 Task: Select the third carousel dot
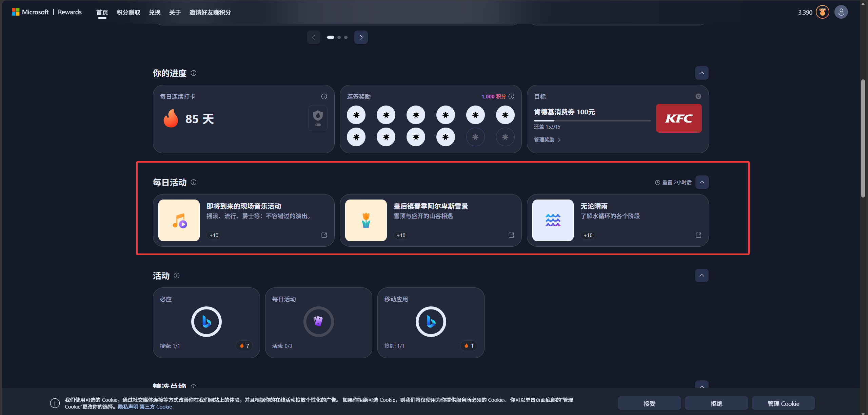(x=346, y=37)
